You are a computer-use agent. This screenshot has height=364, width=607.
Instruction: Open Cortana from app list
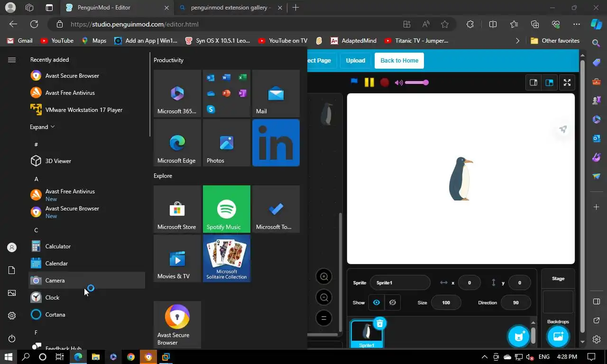(x=87, y=314)
